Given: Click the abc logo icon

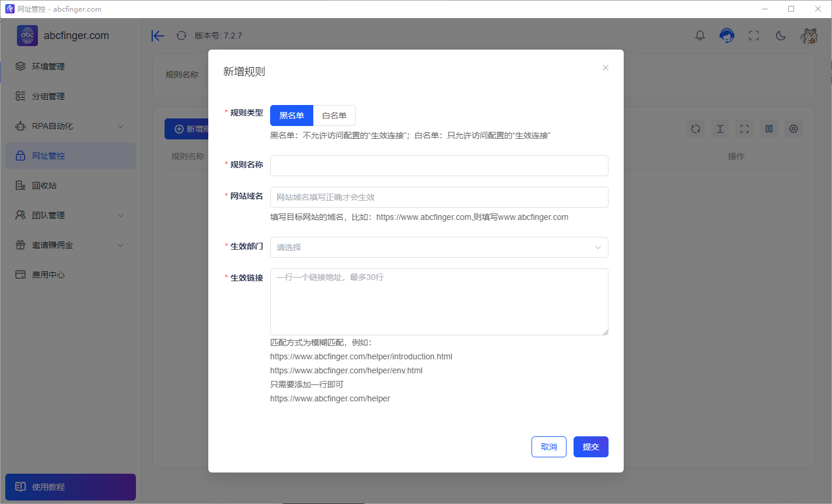Looking at the screenshot, I should [x=27, y=36].
